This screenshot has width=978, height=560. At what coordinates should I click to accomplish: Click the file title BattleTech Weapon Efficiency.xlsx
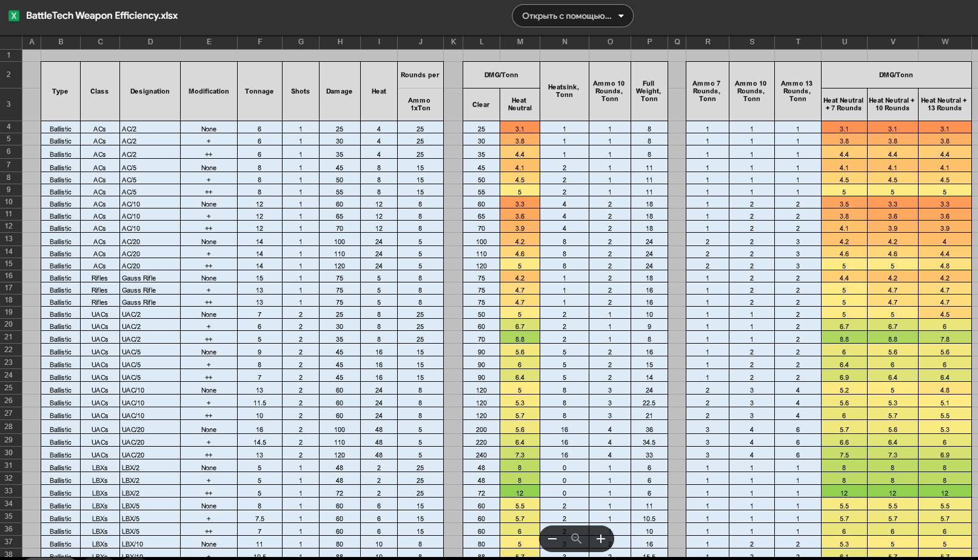[102, 16]
